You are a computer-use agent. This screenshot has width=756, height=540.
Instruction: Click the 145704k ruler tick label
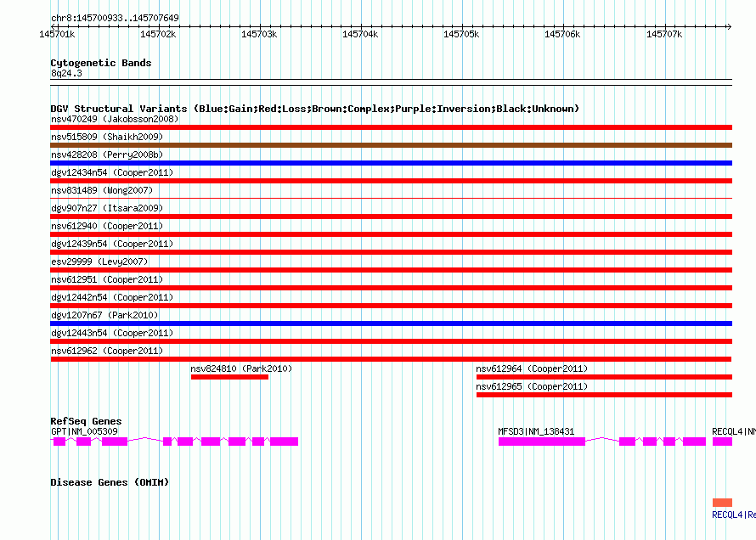pyautogui.click(x=360, y=34)
